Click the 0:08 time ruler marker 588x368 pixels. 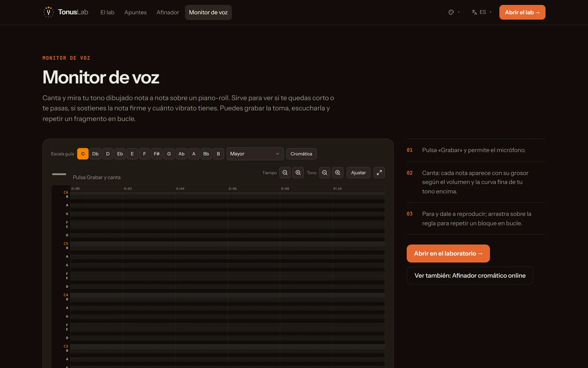click(x=285, y=188)
